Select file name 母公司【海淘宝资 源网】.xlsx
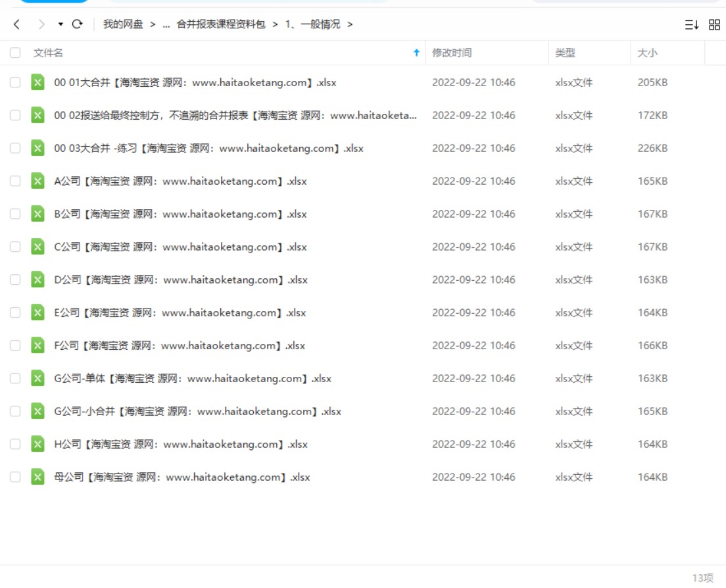This screenshot has width=726, height=588. [182, 477]
